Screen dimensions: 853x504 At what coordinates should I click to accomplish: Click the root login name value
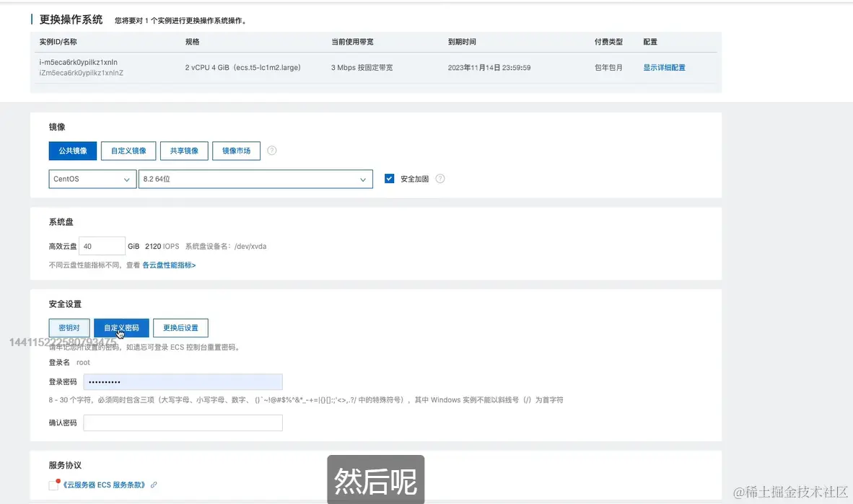(x=83, y=362)
